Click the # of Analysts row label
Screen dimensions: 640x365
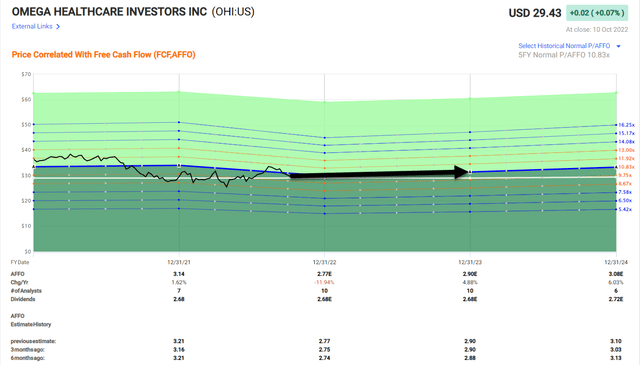[x=26, y=291]
